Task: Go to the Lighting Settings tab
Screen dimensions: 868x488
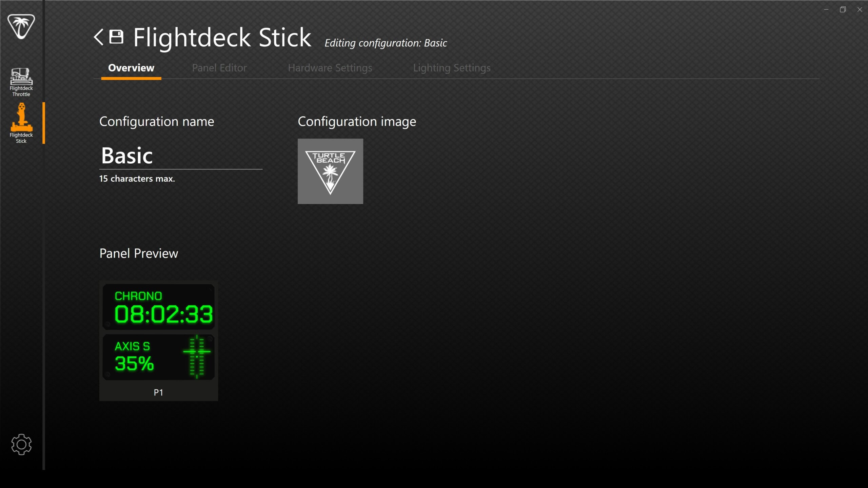Action: (452, 68)
